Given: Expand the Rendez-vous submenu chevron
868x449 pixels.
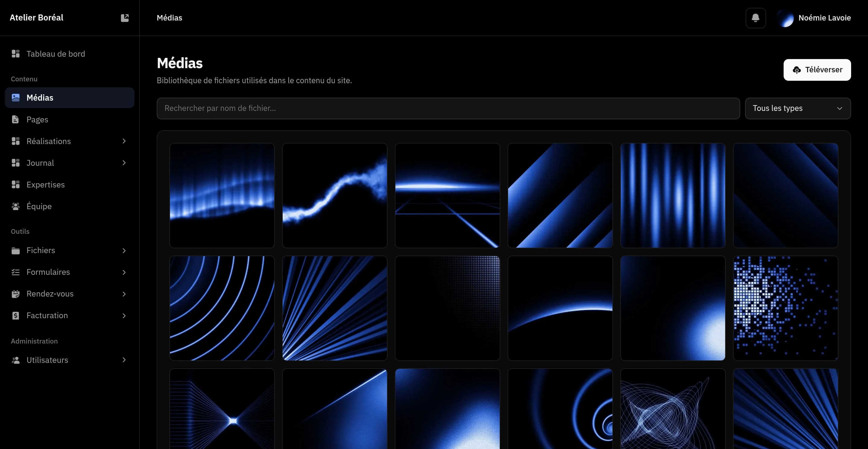Looking at the screenshot, I should point(124,294).
